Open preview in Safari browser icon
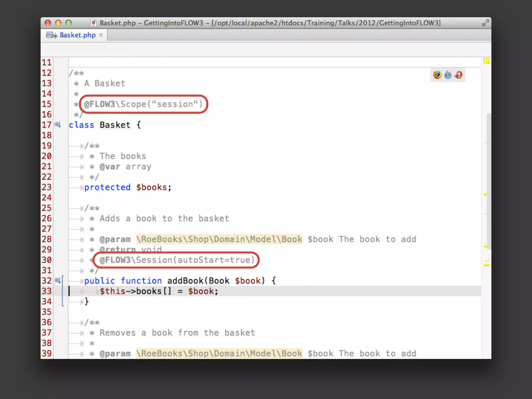532x399 pixels. (x=448, y=75)
